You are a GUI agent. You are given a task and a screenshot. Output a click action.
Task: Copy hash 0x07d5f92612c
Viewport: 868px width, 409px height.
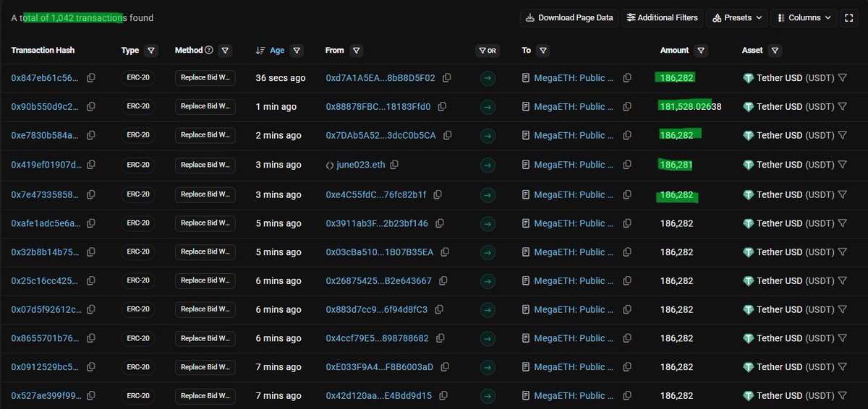pyautogui.click(x=91, y=309)
